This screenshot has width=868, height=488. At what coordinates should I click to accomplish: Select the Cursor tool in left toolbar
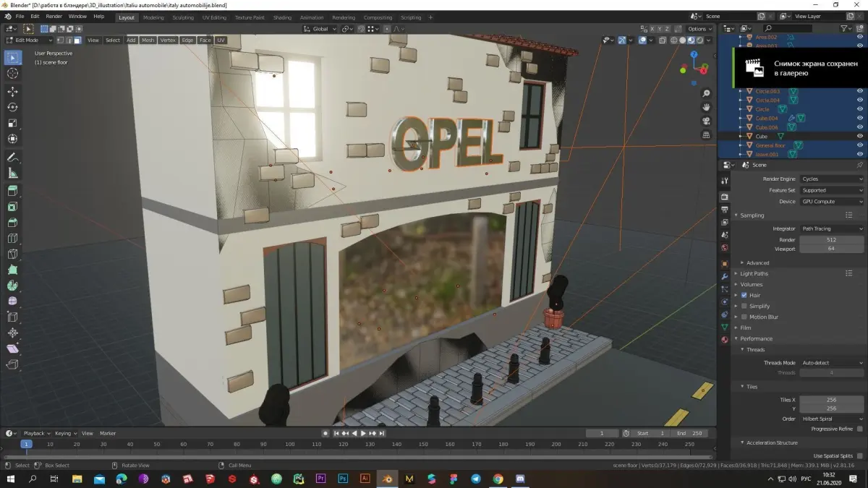[12, 74]
